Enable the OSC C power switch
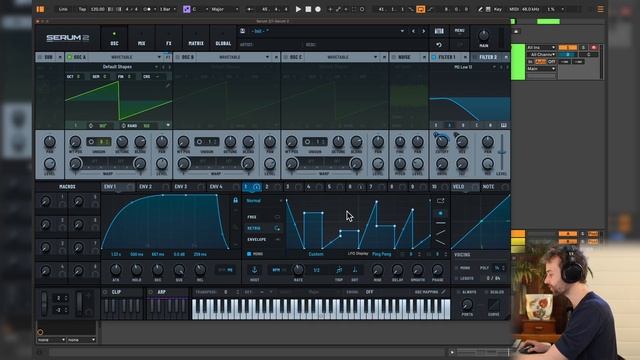The image size is (640, 360). click(286, 57)
